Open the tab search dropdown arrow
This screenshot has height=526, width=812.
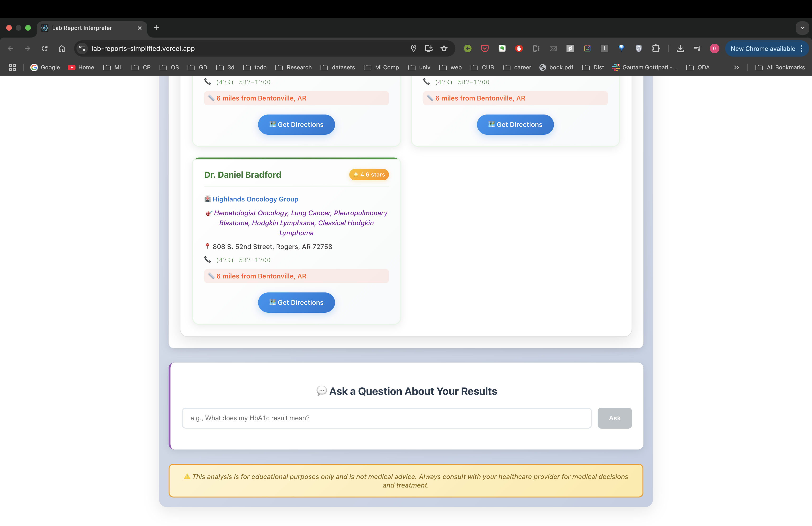pyautogui.click(x=803, y=28)
